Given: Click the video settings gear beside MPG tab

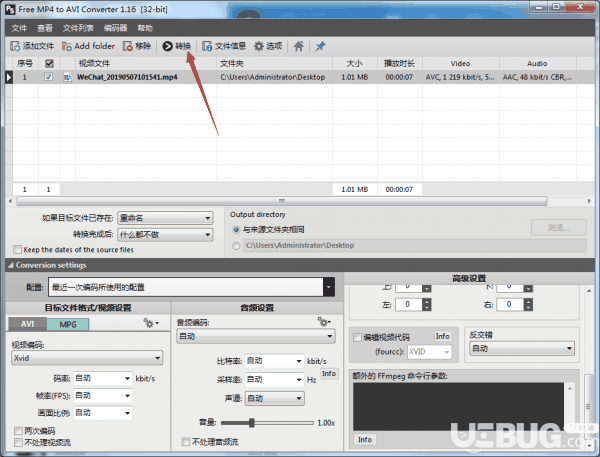Looking at the screenshot, I should coord(151,323).
